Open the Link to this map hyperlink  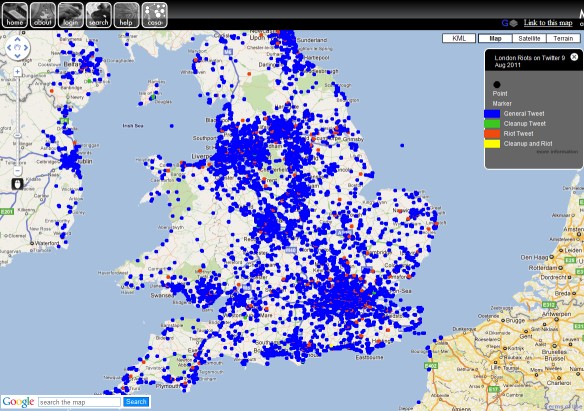548,23
